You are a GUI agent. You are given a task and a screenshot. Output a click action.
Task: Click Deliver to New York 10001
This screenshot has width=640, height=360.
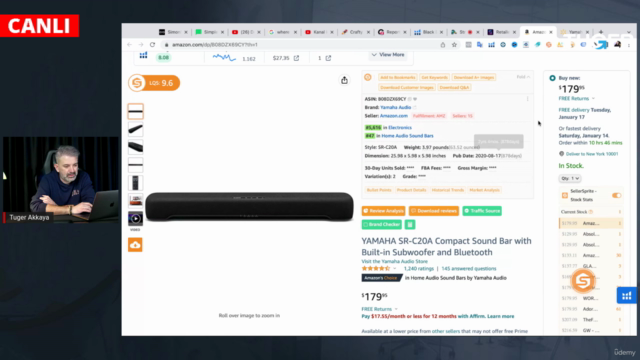coord(592,154)
